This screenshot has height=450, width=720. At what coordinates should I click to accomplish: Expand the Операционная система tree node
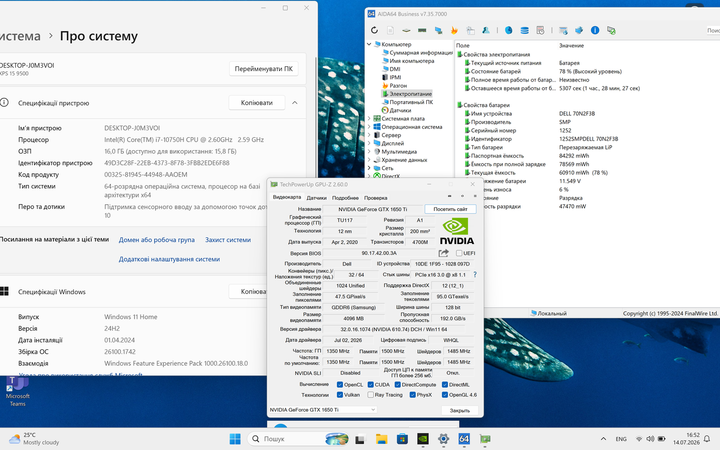(x=369, y=127)
